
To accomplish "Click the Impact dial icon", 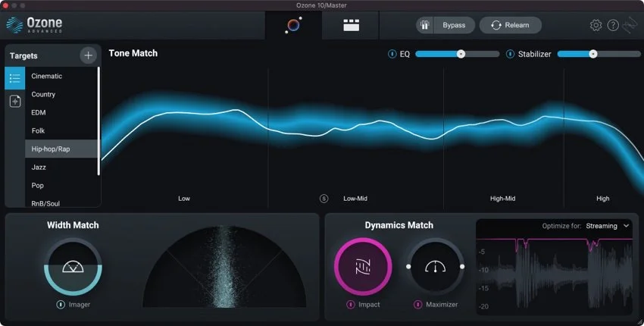I will point(363,267).
